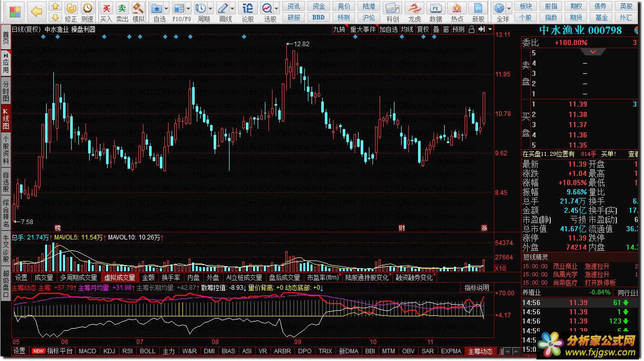Image resolution: width=644 pixels, height=361 pixels.
Task: Open 设置 settings in the bottom indicator bar
Action: pos(19,351)
